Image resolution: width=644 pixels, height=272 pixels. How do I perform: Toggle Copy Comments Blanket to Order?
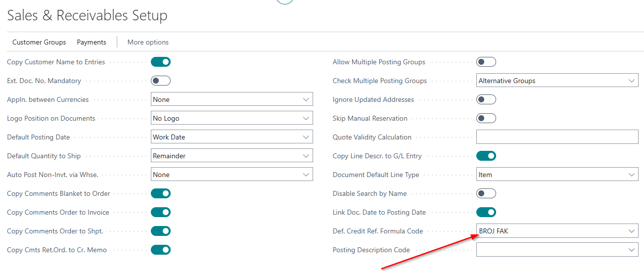(x=160, y=193)
